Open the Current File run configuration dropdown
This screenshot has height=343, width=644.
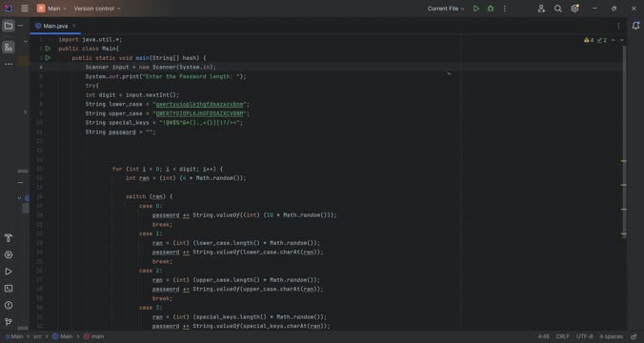(446, 9)
